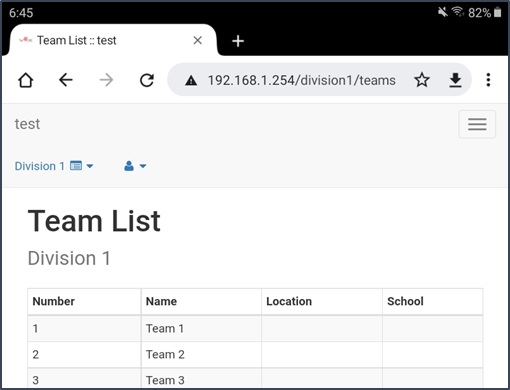Click the URL address field

[x=302, y=80]
